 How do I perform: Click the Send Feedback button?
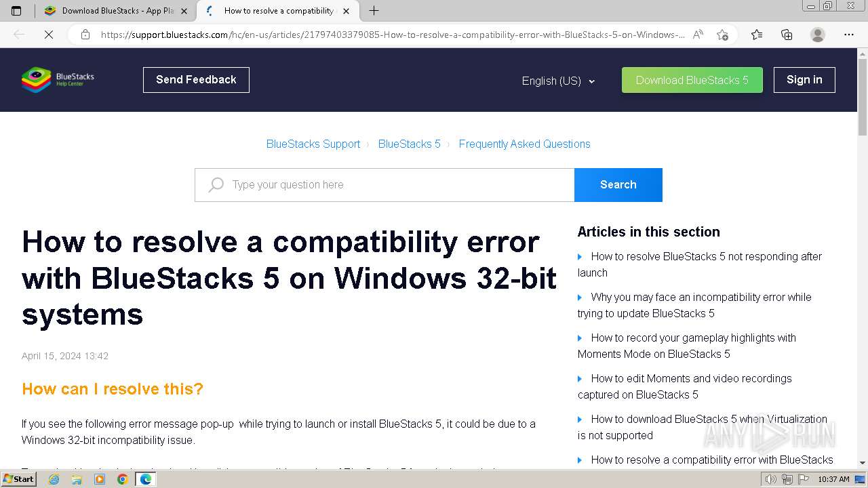coord(196,80)
